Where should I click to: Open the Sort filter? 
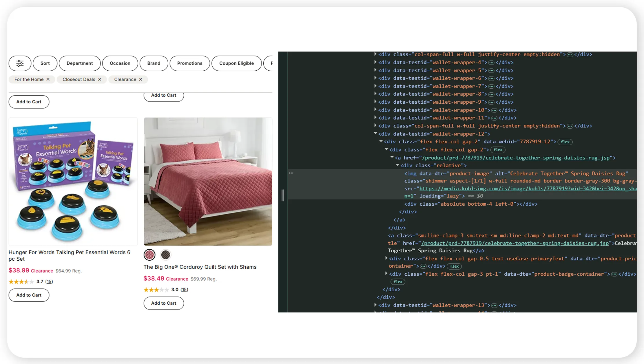[45, 63]
